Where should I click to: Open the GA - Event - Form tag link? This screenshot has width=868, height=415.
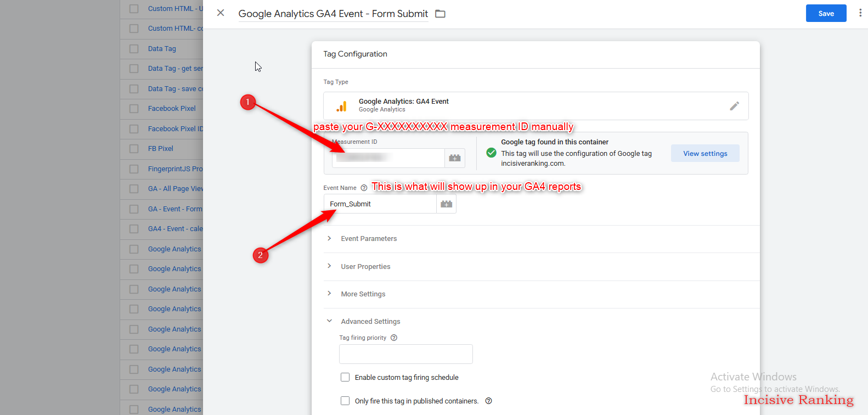[x=175, y=209]
